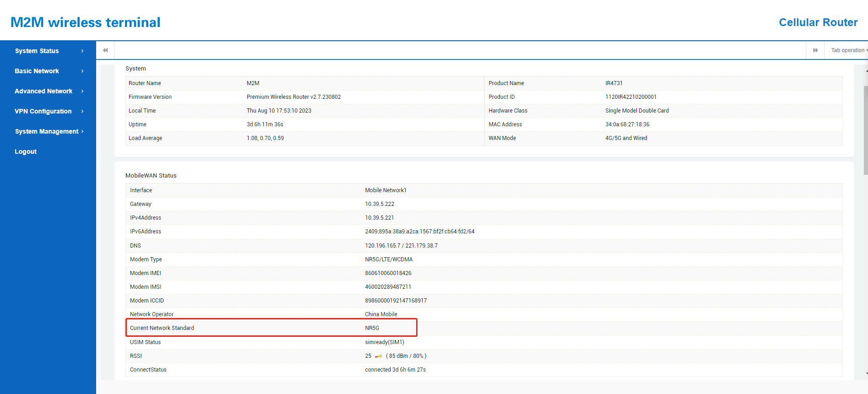
Task: Click the uptime value 3d 6h 11m 36s
Action: point(265,124)
